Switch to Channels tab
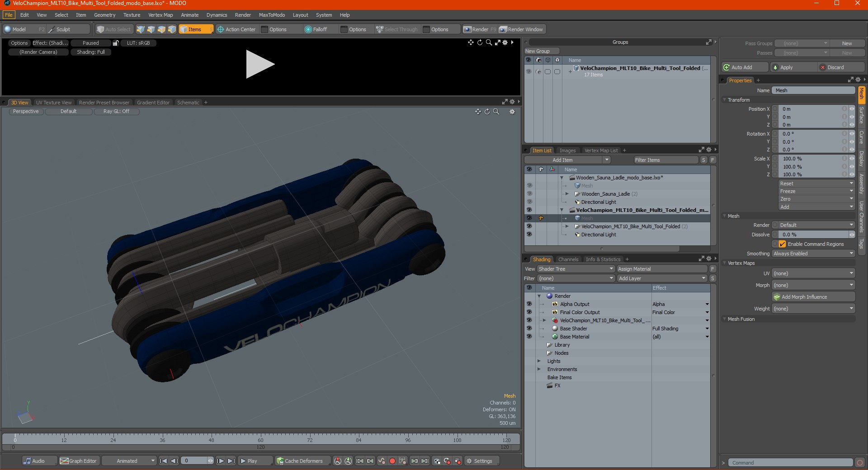The height and width of the screenshot is (470, 868). pyautogui.click(x=568, y=259)
